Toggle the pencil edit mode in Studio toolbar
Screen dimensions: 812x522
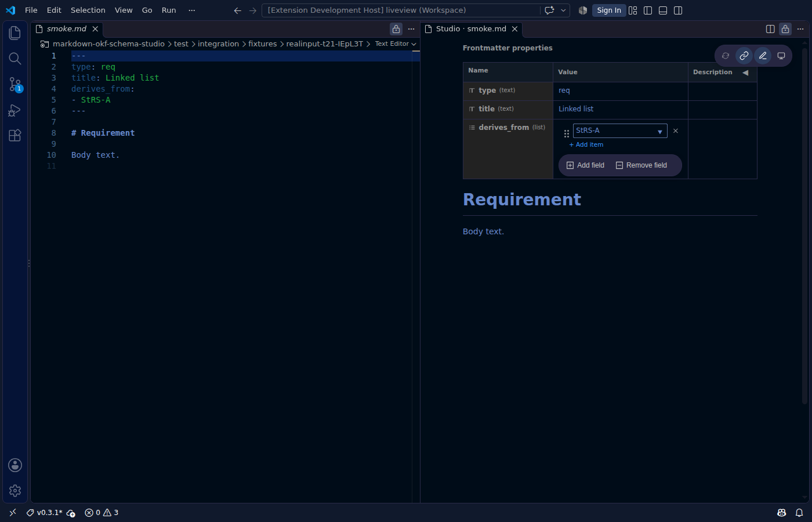tap(763, 56)
